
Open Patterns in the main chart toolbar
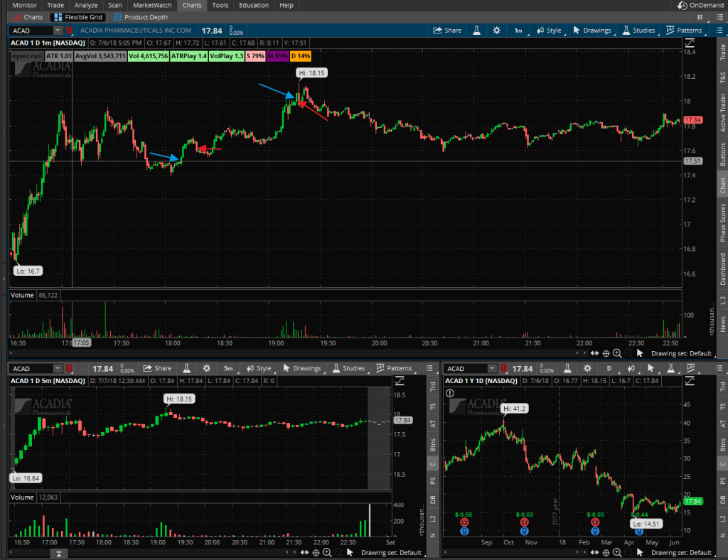pos(684,31)
